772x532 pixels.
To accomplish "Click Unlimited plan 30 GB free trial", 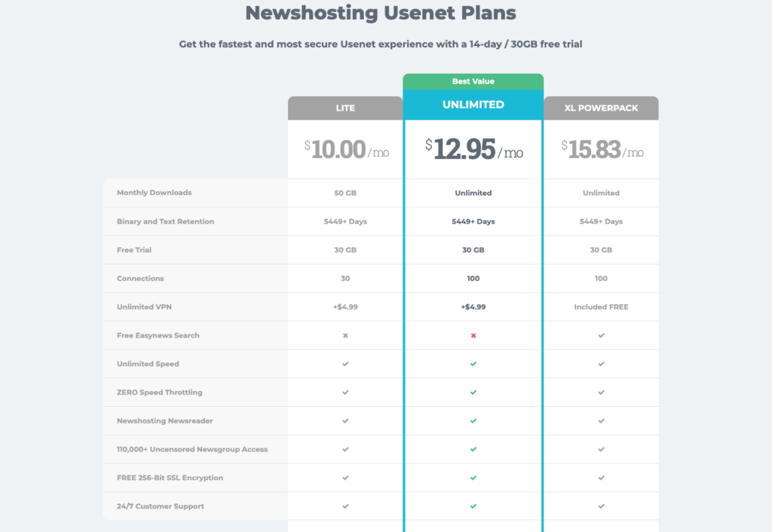I will tap(473, 250).
